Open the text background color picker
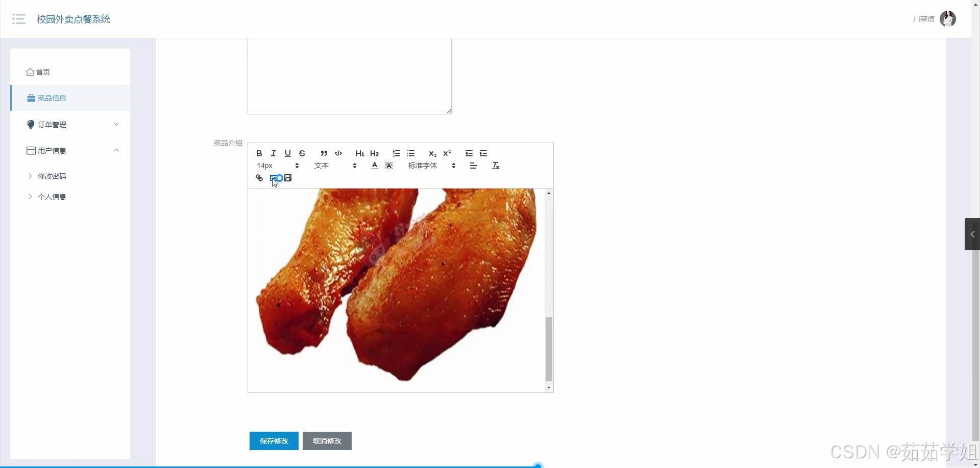The width and height of the screenshot is (980, 468). (389, 166)
